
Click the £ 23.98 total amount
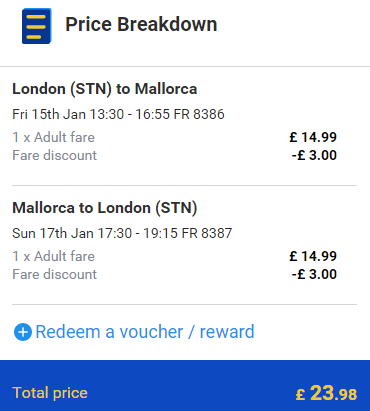coord(326,393)
